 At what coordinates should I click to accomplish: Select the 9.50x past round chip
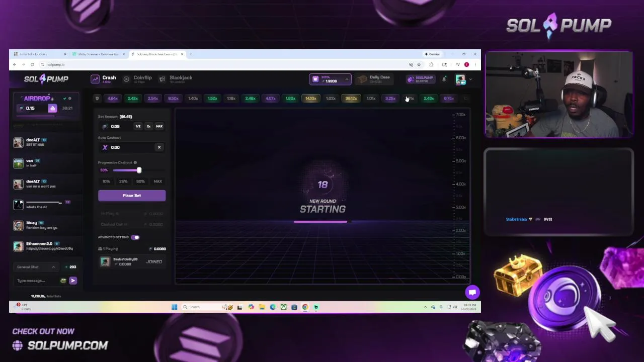(173, 99)
